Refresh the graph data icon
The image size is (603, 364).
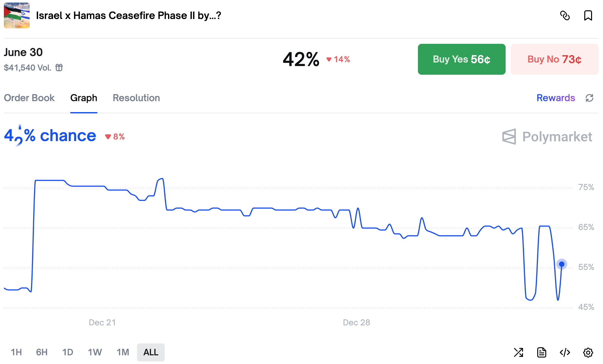point(589,98)
